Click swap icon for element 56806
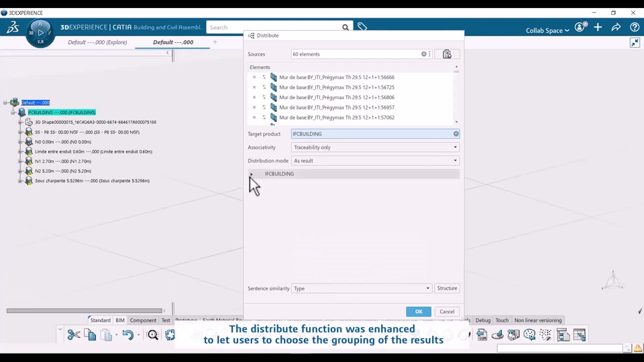This screenshot has height=362, width=644. 264,97
